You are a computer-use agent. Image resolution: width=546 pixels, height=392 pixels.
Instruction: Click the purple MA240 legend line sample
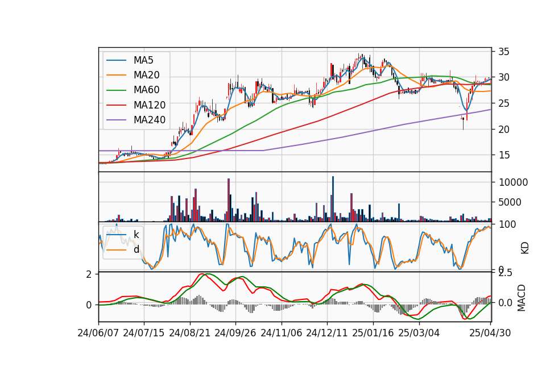(116, 120)
